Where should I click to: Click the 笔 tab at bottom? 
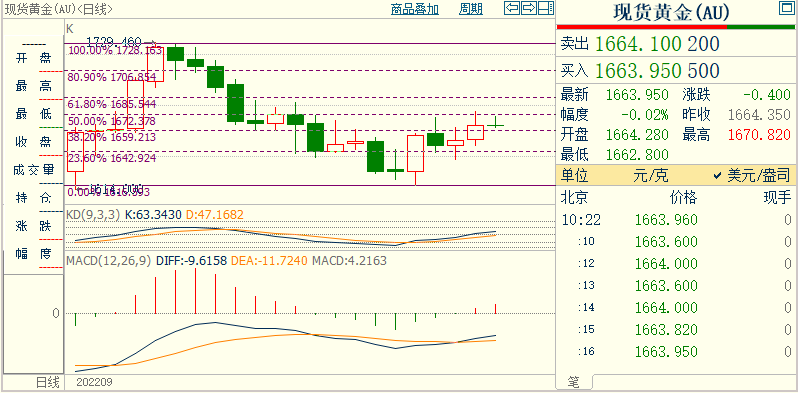pyautogui.click(x=574, y=381)
